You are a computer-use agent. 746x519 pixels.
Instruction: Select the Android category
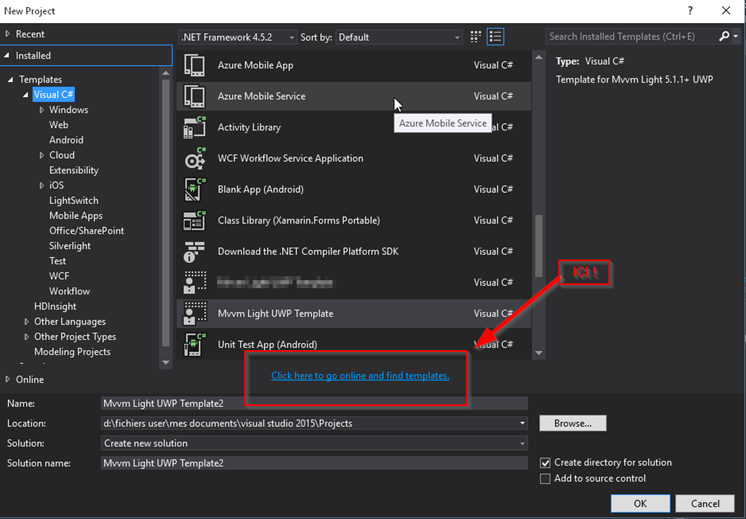click(66, 140)
